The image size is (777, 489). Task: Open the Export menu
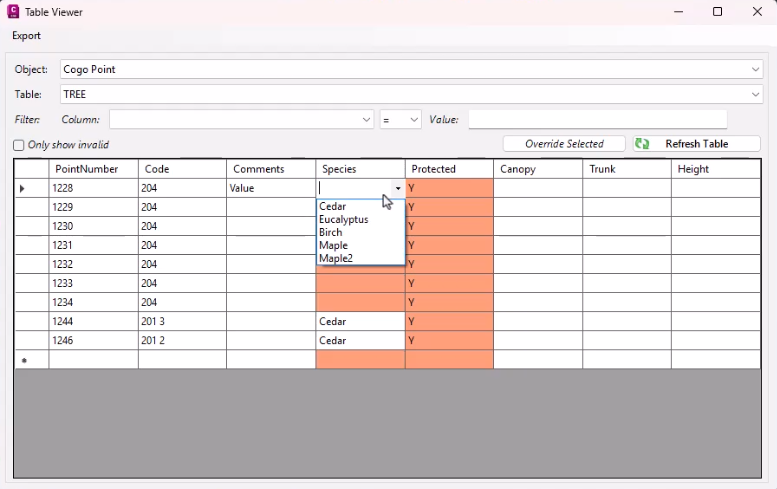[27, 36]
